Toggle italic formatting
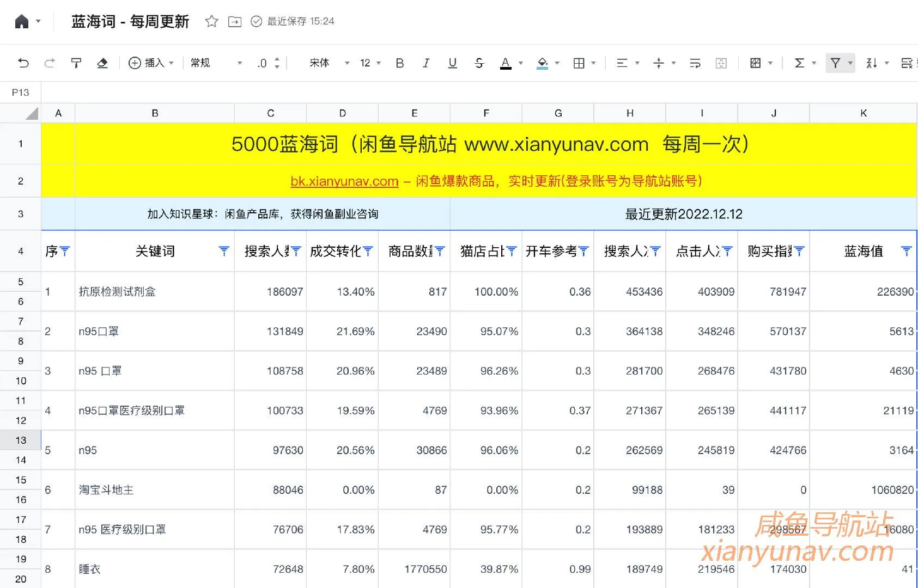 tap(425, 63)
